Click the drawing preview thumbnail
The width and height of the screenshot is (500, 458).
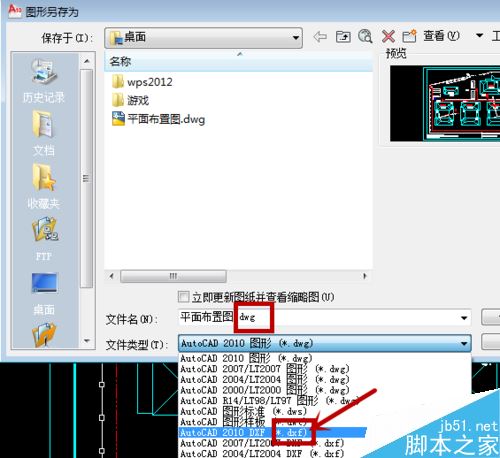click(x=445, y=103)
